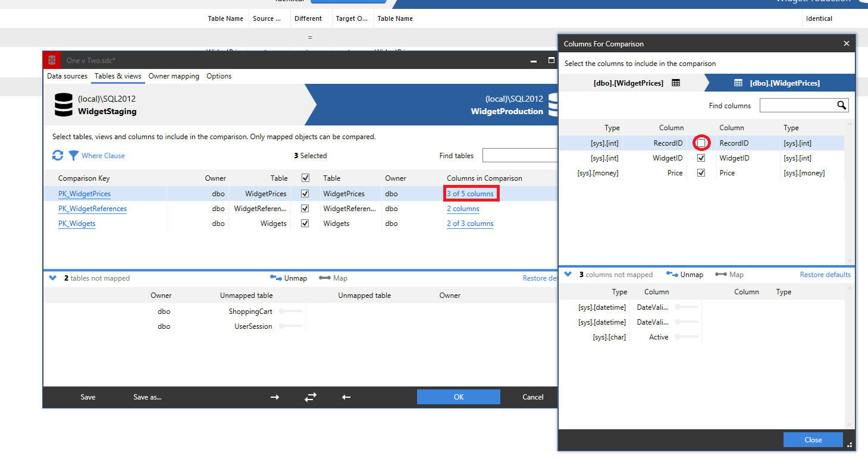The image size is (868, 459).
Task: Open the '3 of 5 columns' link
Action: click(471, 193)
